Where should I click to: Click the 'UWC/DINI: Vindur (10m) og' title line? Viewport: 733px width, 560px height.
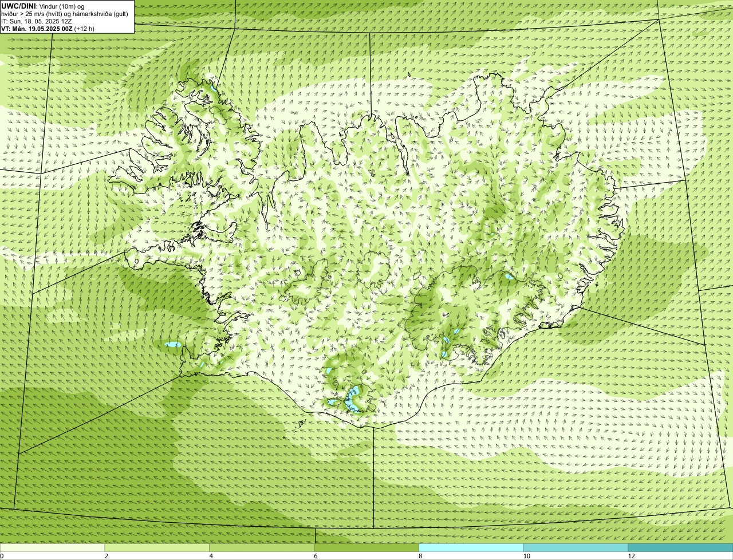tap(43, 6)
